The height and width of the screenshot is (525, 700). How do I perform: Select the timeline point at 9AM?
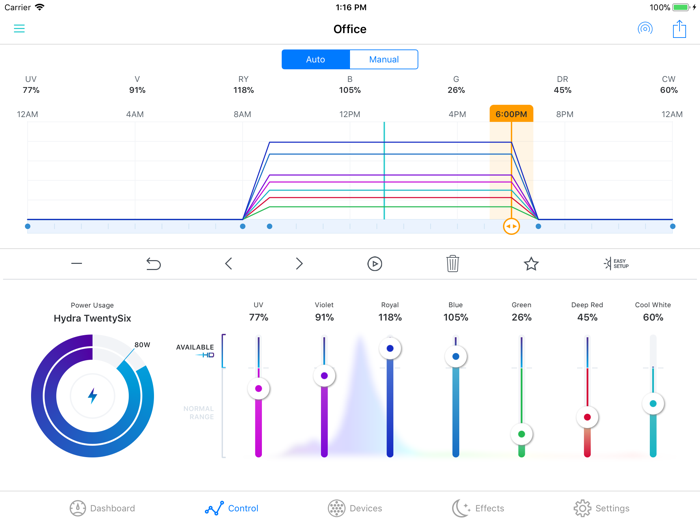coord(270,226)
